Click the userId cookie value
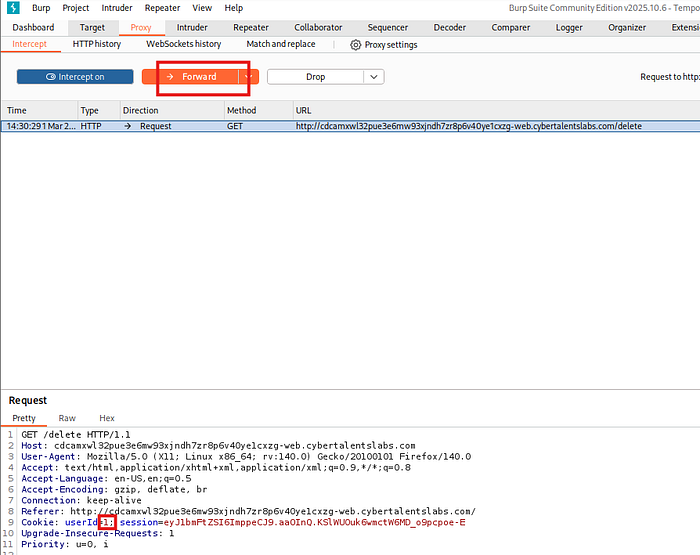The image size is (700, 555). click(106, 522)
